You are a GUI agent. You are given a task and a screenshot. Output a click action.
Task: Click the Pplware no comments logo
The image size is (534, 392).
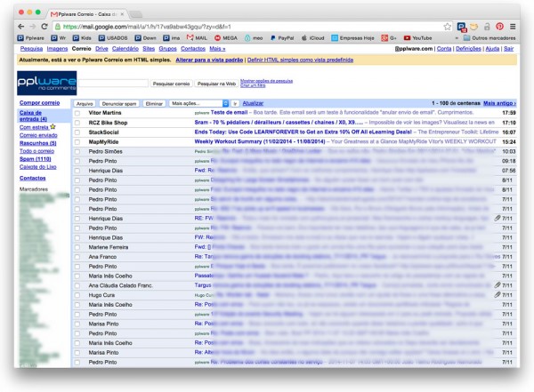tap(47, 83)
